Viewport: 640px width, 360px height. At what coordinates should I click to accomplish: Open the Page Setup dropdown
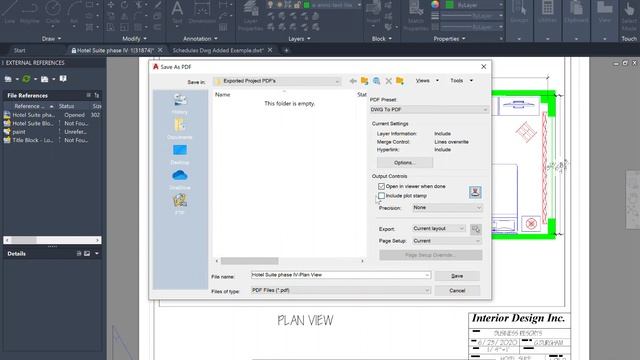point(447,241)
